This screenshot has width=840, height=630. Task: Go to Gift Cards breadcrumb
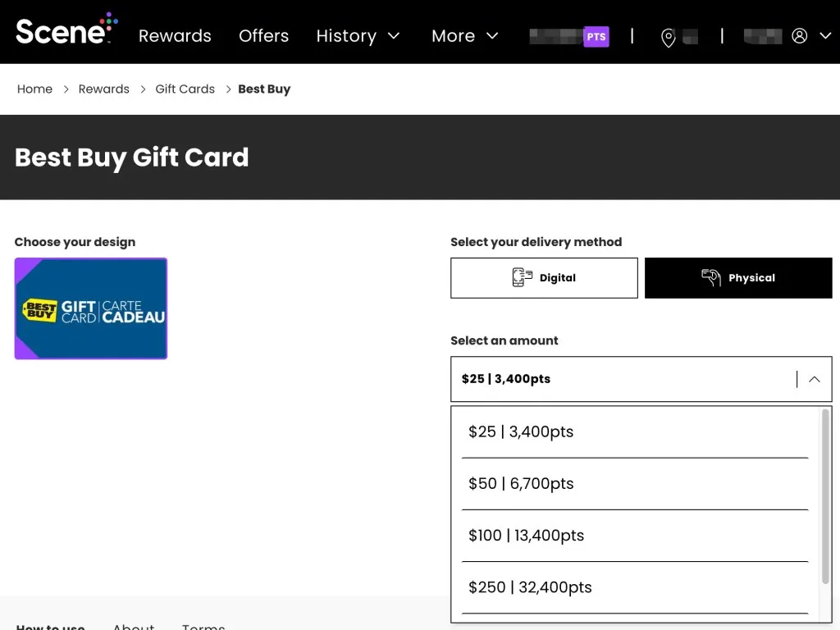click(185, 89)
